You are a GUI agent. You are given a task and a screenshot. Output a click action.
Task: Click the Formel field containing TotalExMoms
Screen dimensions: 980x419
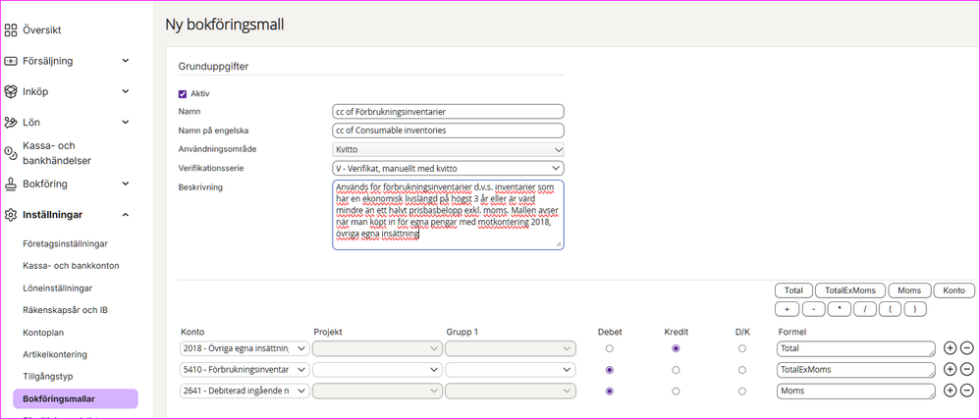[856, 370]
